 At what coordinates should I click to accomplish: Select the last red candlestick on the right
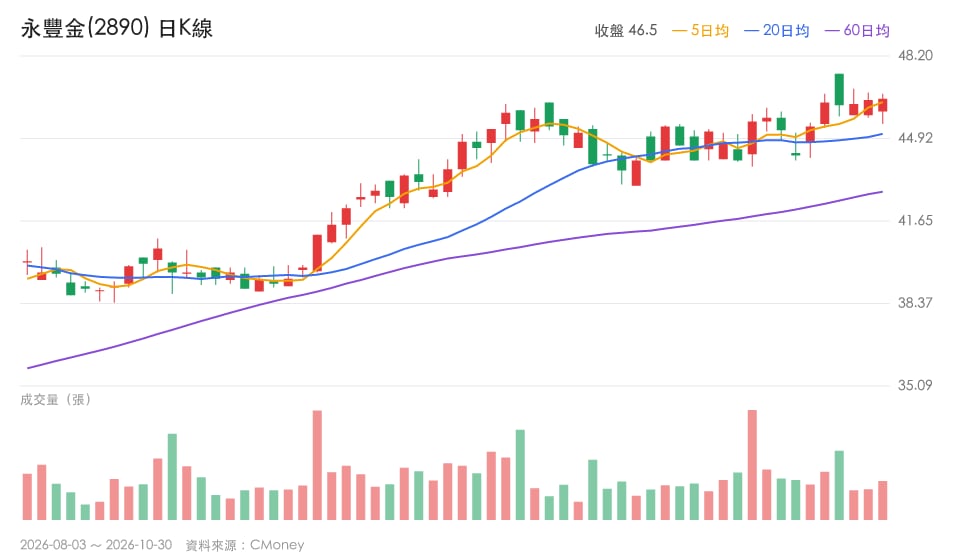pos(883,105)
